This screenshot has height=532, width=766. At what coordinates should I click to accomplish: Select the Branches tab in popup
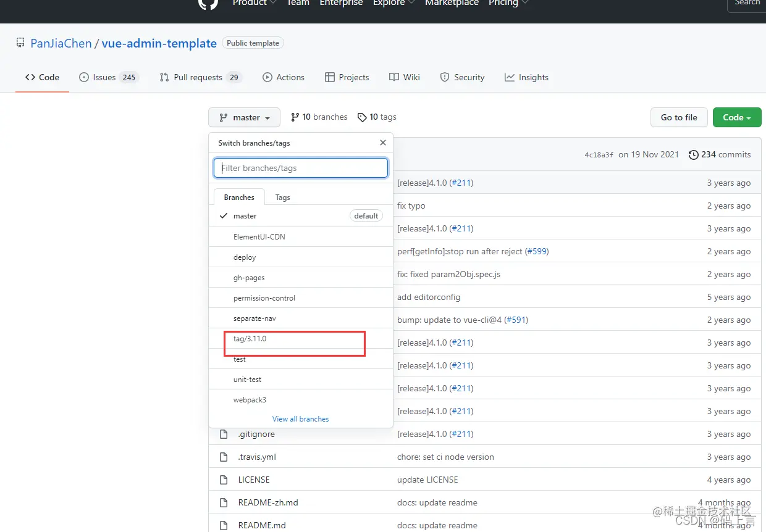tap(239, 197)
